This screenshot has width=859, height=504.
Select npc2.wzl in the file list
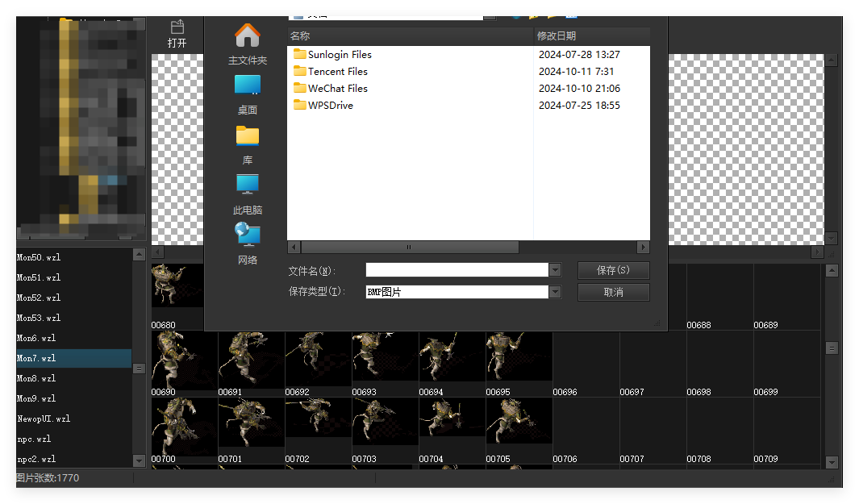click(x=74, y=459)
